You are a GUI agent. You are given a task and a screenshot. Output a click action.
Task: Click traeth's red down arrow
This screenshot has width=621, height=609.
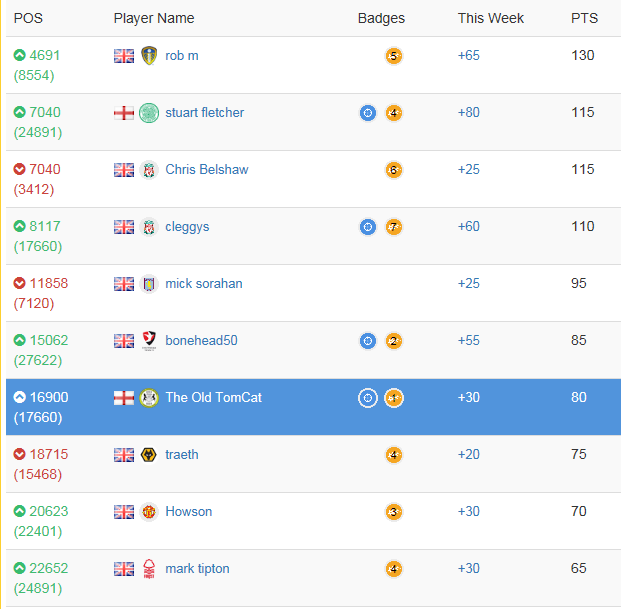pos(20,455)
